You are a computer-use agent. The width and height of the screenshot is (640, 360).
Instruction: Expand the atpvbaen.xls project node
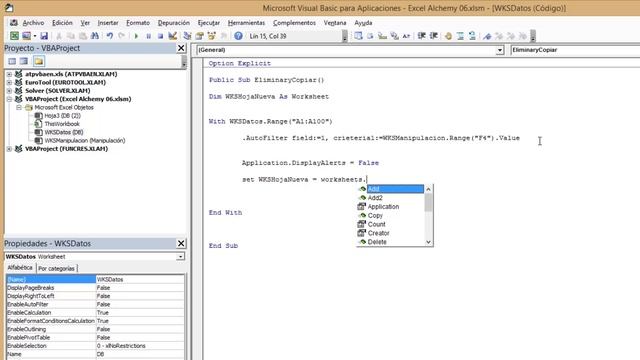pos(9,74)
